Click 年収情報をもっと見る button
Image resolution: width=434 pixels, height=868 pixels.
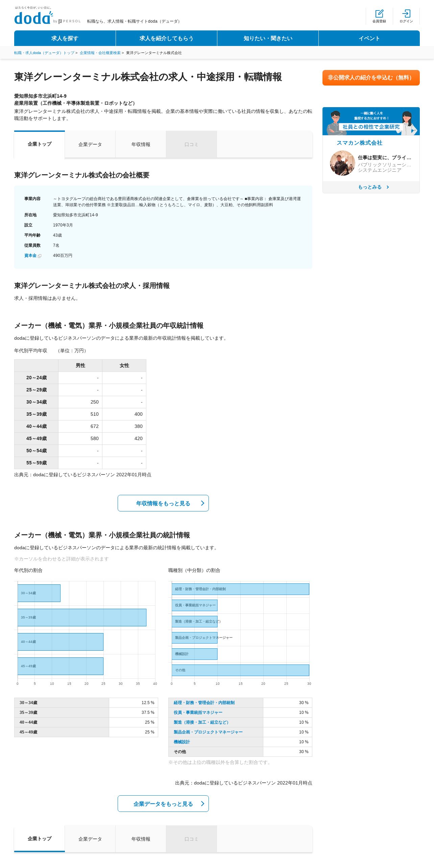tap(163, 503)
